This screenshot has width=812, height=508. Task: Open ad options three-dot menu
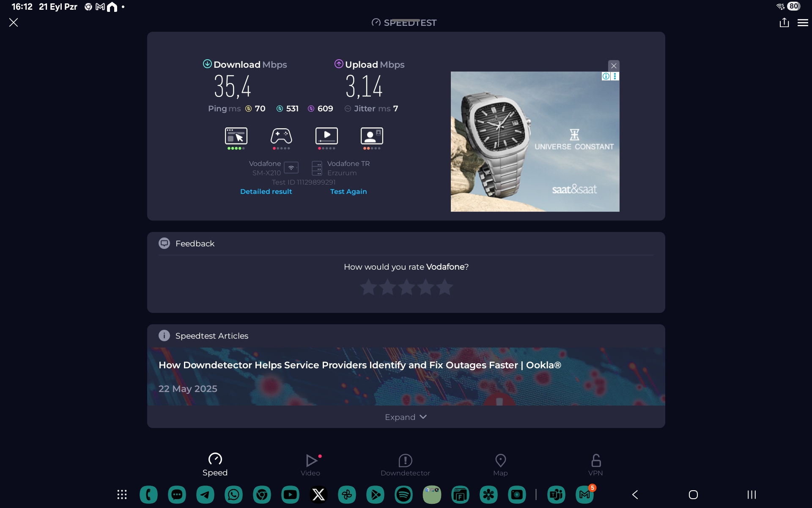tap(615, 76)
